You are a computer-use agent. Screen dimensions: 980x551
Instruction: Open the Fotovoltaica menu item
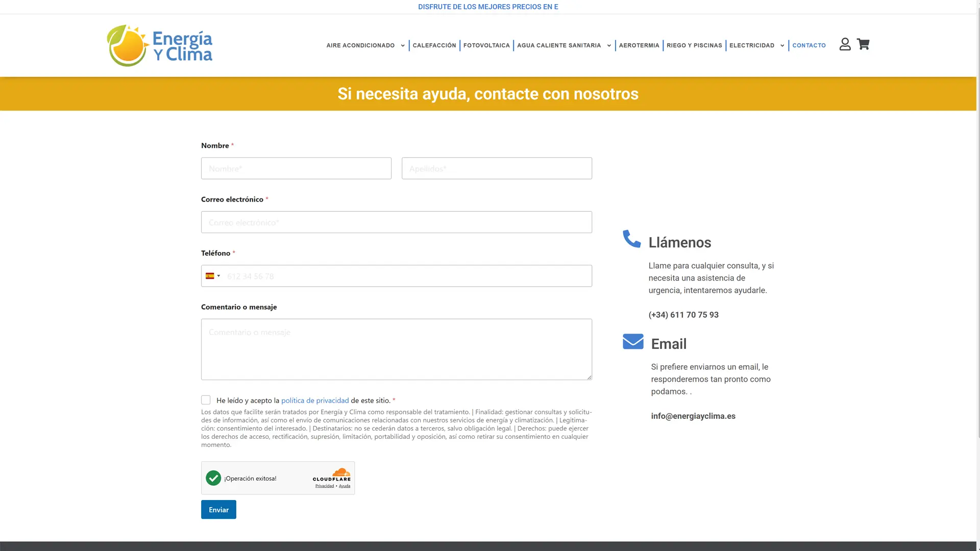486,45
